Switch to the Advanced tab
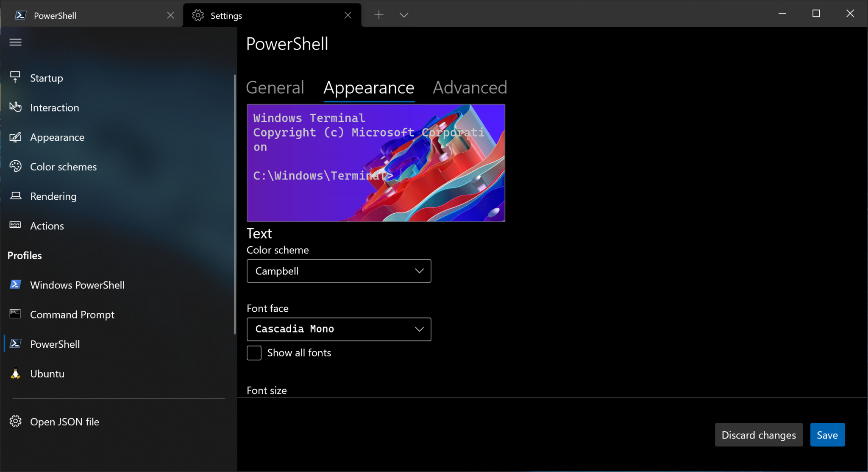This screenshot has height=472, width=868. pos(470,88)
